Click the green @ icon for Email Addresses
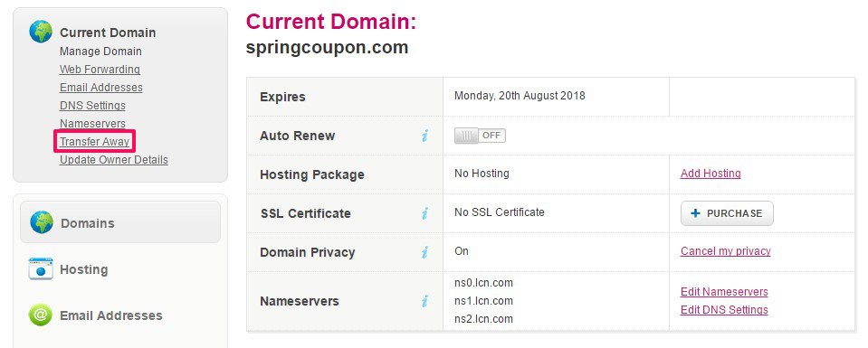The image size is (868, 348). (x=41, y=315)
